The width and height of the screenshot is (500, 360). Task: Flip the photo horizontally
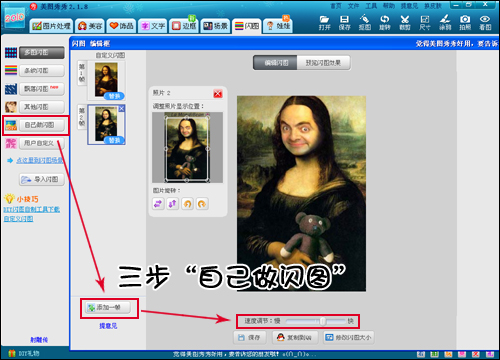click(158, 203)
